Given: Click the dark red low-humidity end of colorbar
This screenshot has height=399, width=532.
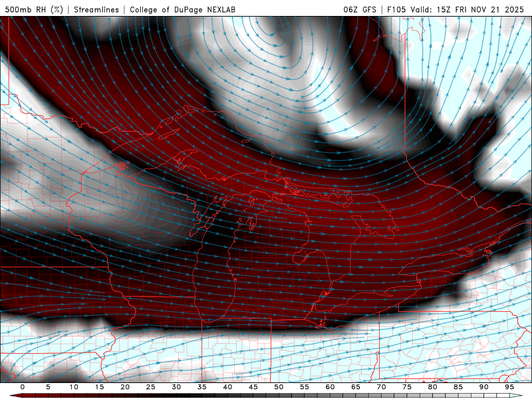Looking at the screenshot, I should tap(17, 396).
